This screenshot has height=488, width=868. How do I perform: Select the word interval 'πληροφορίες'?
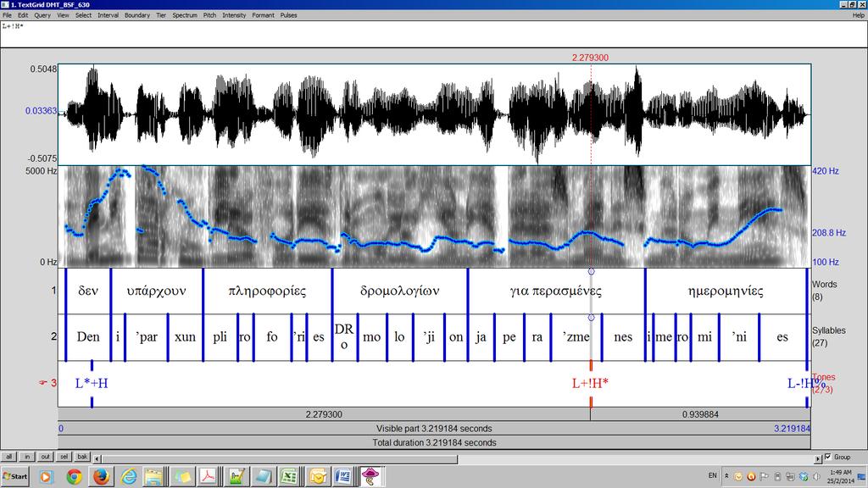(267, 291)
